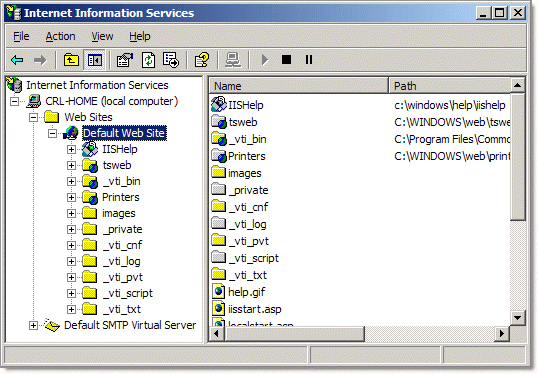Click the horizontal scroll right arrow
This screenshot has width=538, height=374.
tap(502, 334)
